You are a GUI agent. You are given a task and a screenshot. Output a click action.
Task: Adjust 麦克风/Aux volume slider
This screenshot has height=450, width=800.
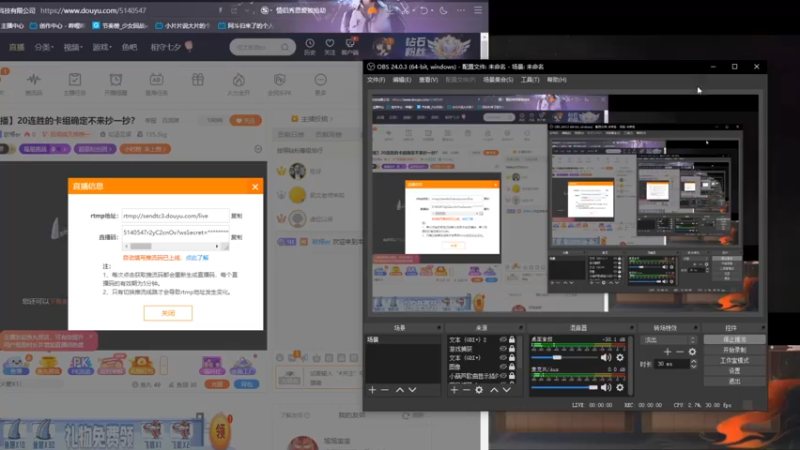[x=564, y=388]
